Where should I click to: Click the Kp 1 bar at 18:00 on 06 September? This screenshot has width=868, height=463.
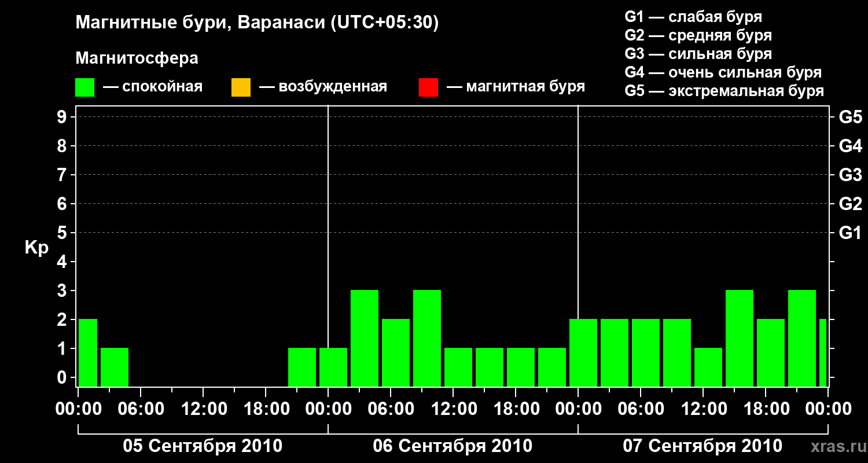click(x=521, y=368)
